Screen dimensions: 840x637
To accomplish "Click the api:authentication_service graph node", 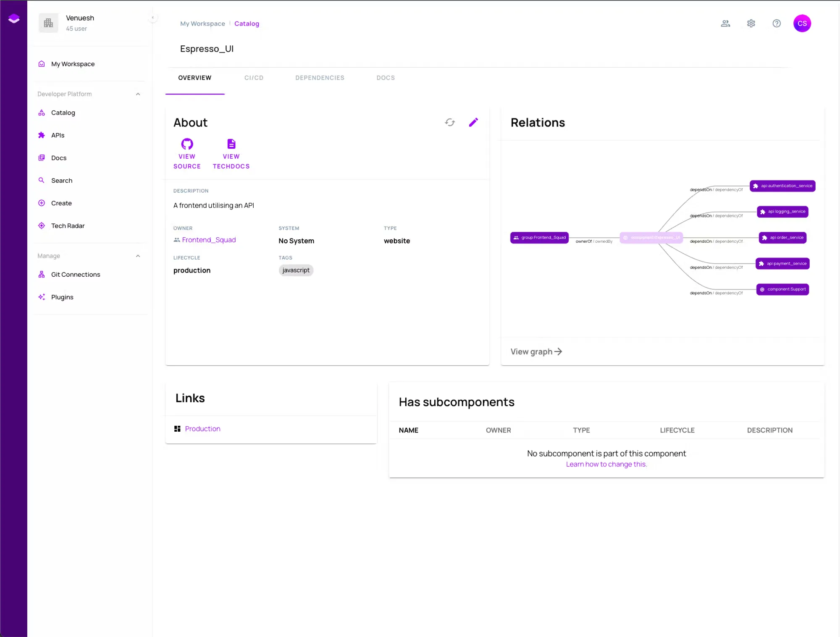I will point(782,186).
